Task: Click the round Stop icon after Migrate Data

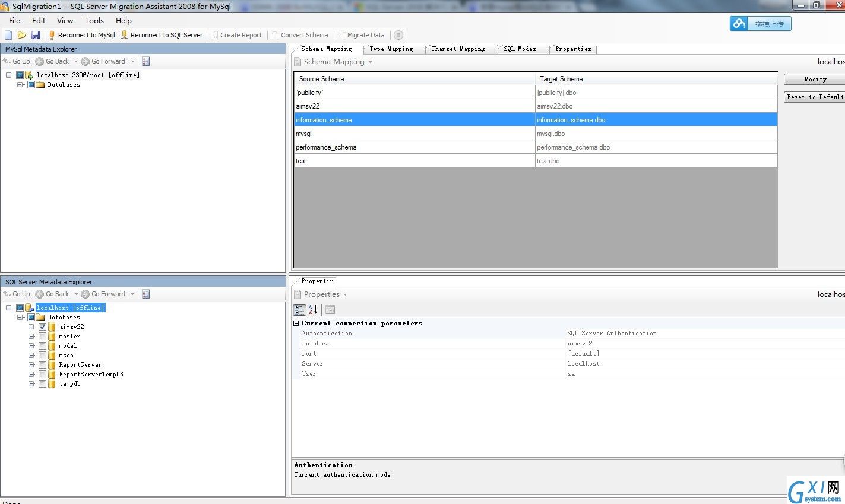Action: tap(398, 35)
